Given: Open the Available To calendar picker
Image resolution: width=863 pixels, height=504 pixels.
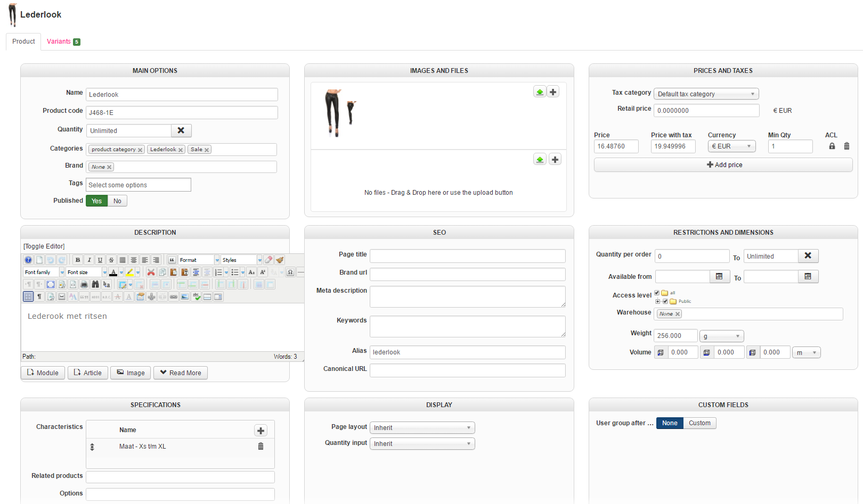Looking at the screenshot, I should 808,276.
